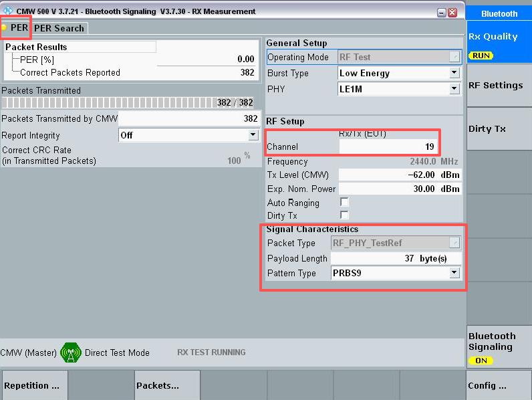Viewport: 532px width, 400px height.
Task: Click the yellow RUN indicator
Action: pyautogui.click(x=481, y=56)
